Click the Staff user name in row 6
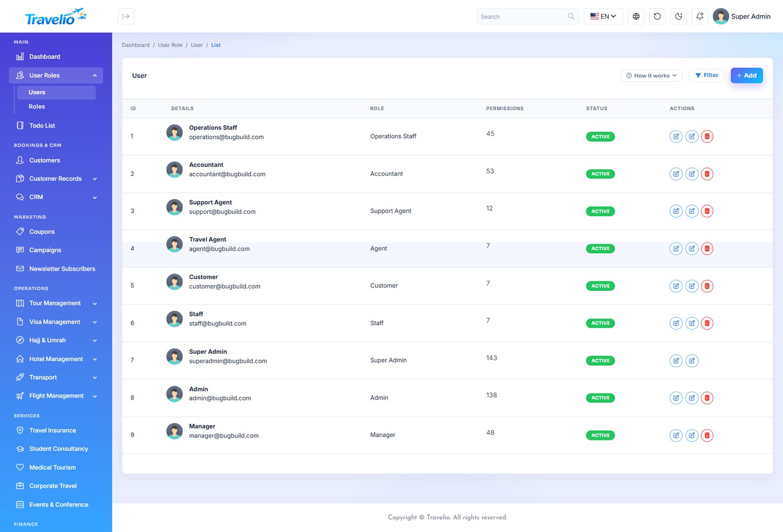Image resolution: width=783 pixels, height=532 pixels. pyautogui.click(x=196, y=314)
